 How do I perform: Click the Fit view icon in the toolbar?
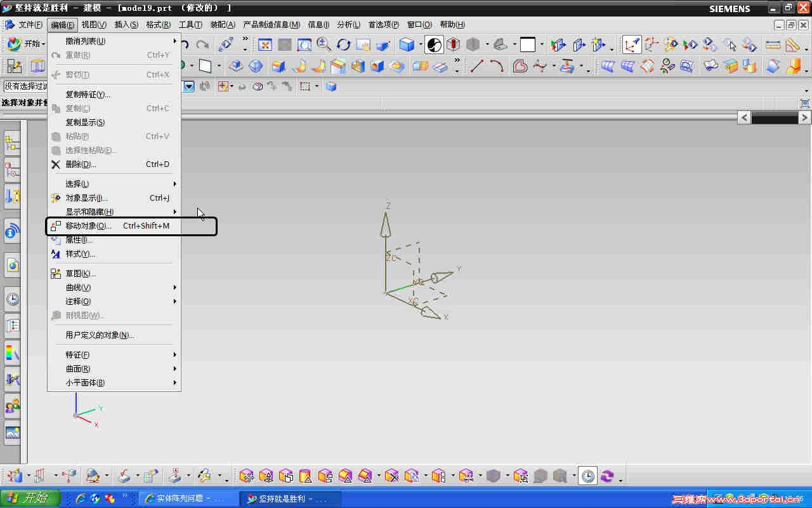click(x=265, y=44)
